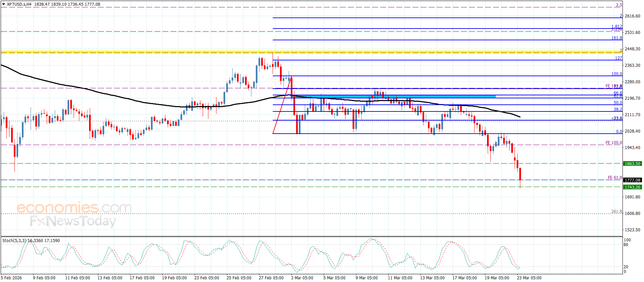Click the triangle arrow before XPTUSD.s,H4 title
Viewport: 644px width, 282px height.
coord(4,4)
